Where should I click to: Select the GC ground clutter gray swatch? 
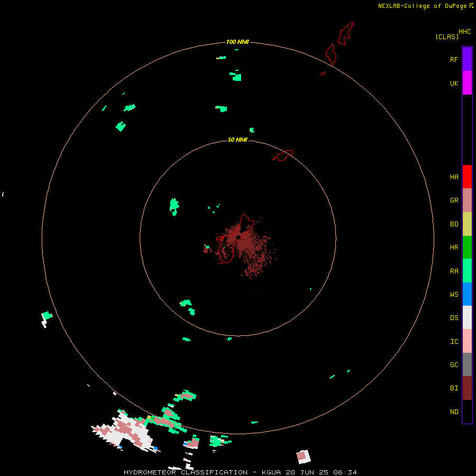coord(467,364)
